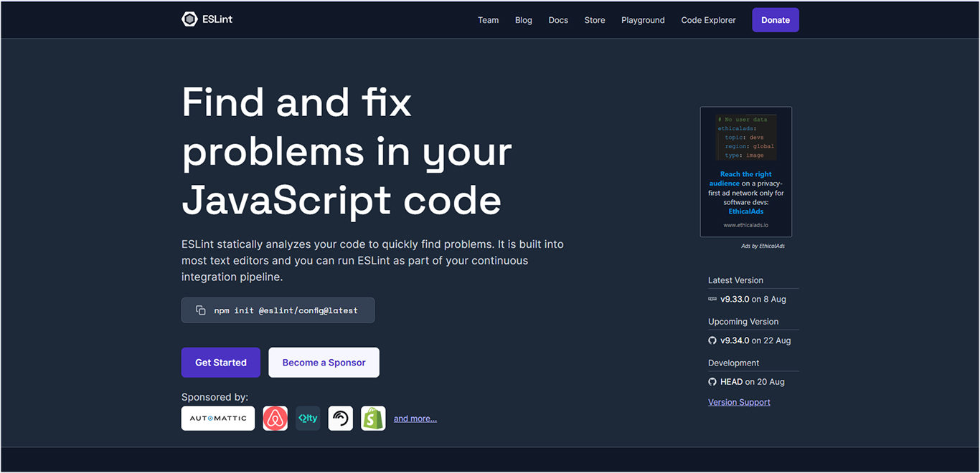Click the ESLint logo icon
980x473 pixels.
click(189, 19)
